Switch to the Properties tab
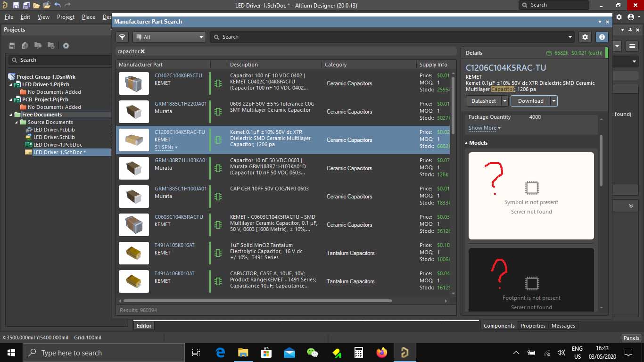This screenshot has width=644, height=362. tap(533, 326)
